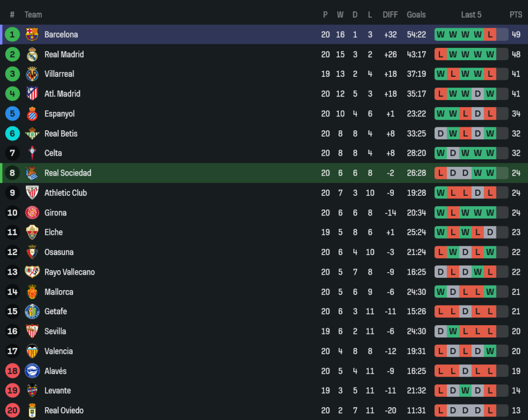The width and height of the screenshot is (528, 420).
Task: Click the Goals column header
Action: point(416,14)
